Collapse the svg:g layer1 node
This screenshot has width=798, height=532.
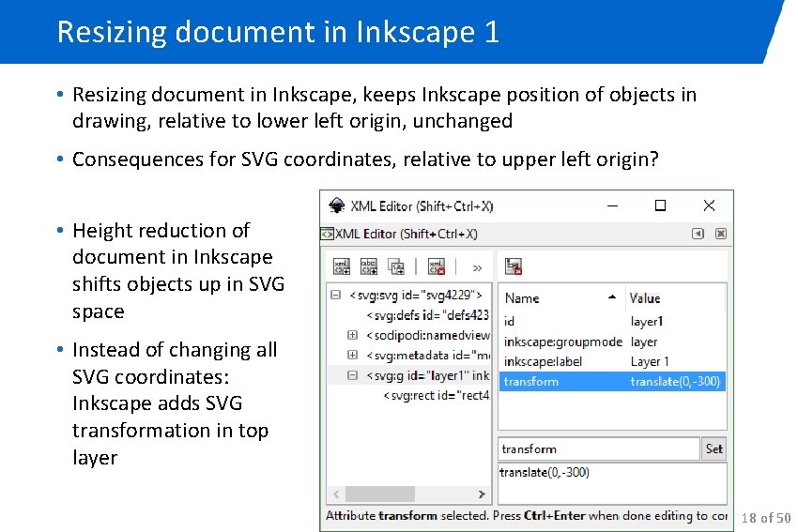pos(352,375)
